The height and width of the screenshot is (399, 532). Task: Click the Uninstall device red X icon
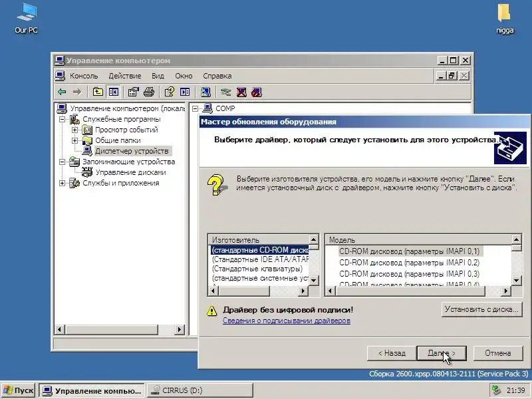[241, 92]
